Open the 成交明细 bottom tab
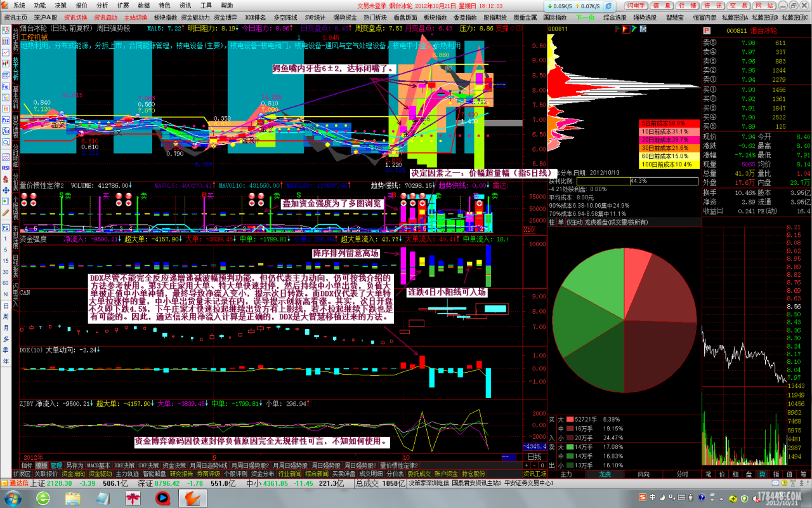Screen dimensions: 812x508 pyautogui.click(x=370, y=474)
